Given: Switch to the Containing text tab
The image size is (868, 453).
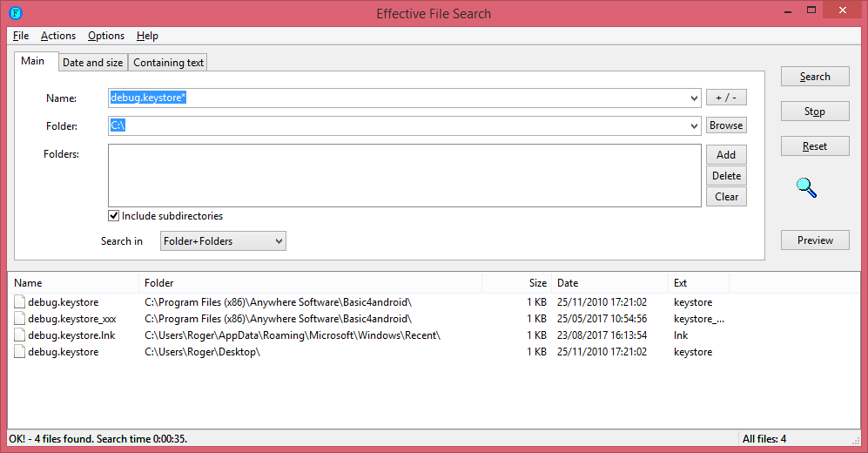Looking at the screenshot, I should tap(169, 63).
